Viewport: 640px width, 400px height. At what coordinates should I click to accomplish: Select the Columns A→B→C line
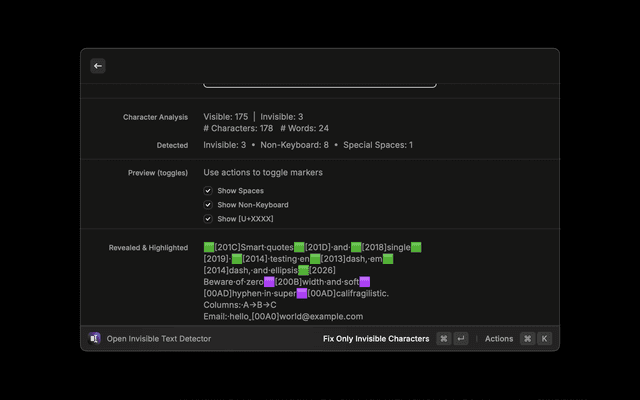click(240, 305)
